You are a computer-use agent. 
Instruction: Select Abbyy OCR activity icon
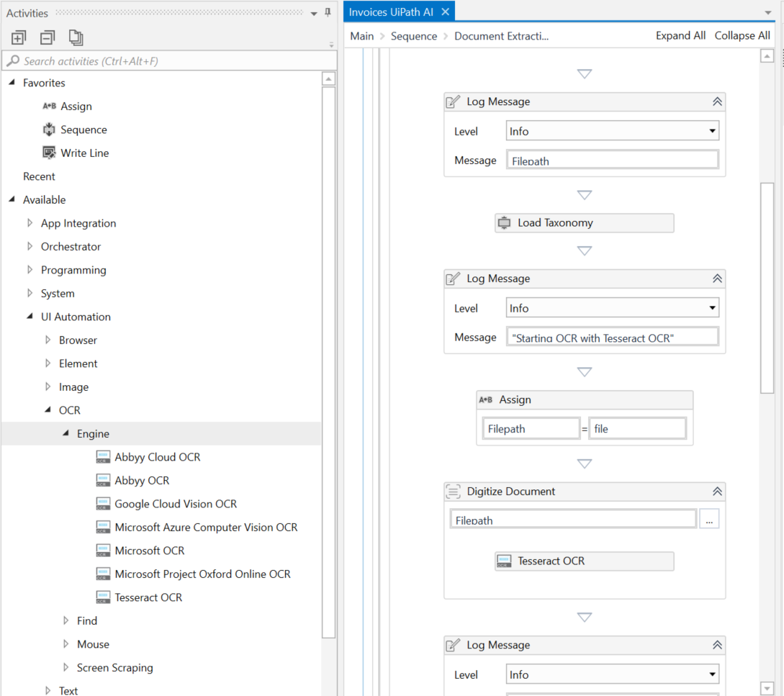(103, 481)
